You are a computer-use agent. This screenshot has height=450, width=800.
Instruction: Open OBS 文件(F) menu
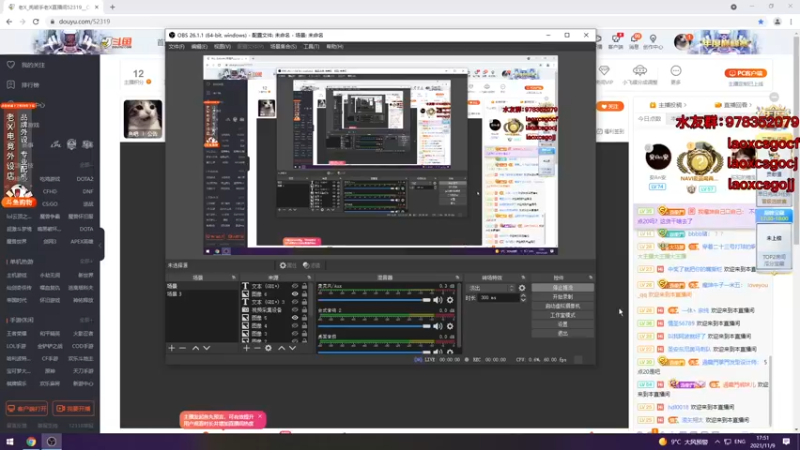pyautogui.click(x=177, y=46)
